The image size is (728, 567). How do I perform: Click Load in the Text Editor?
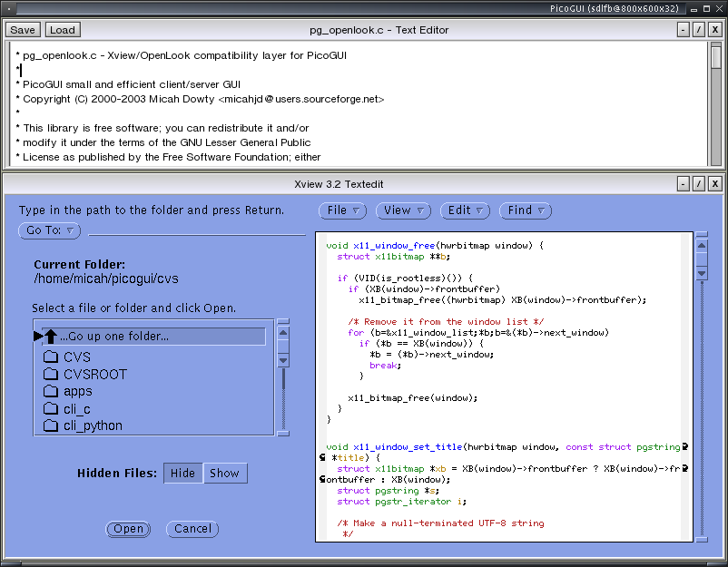pyautogui.click(x=63, y=30)
